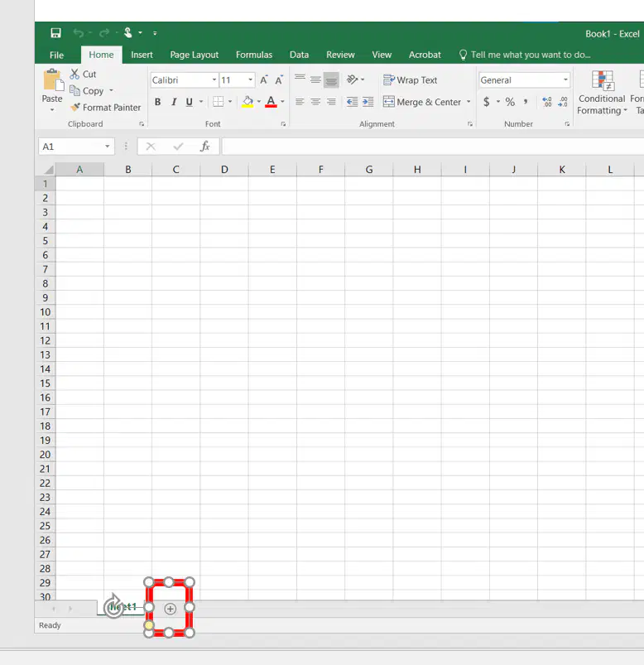Save the workbook using the floppy icon
Screen dimensions: 644x665
tap(55, 33)
